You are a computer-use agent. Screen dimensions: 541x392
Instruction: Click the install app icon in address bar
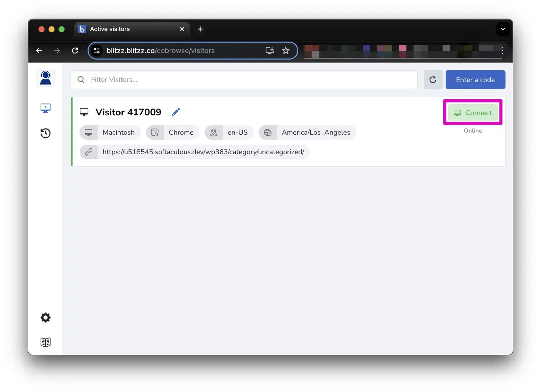point(269,51)
